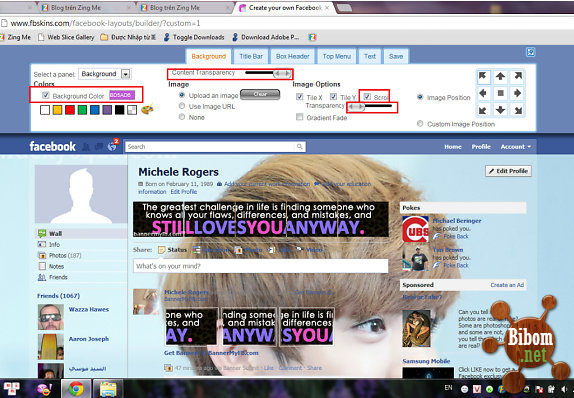The width and height of the screenshot is (574, 398).
Task: Click the bottom-right arrow image position
Action: [518, 110]
